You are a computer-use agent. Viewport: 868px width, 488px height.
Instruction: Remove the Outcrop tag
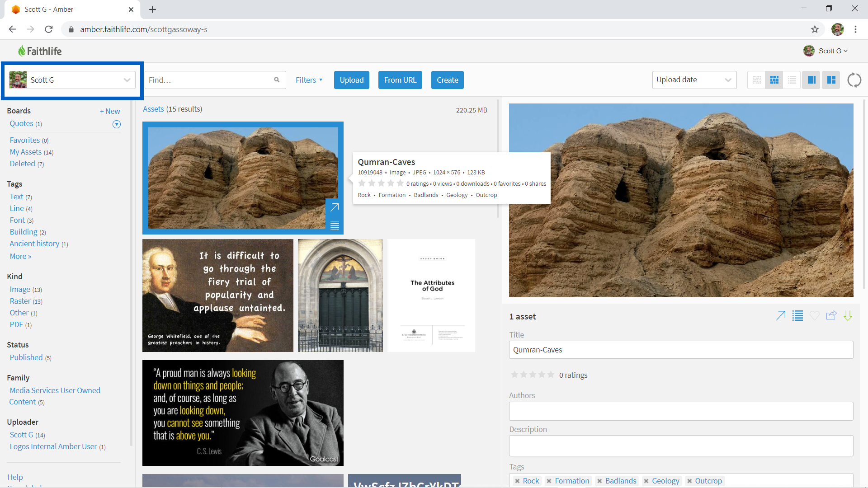coord(689,481)
